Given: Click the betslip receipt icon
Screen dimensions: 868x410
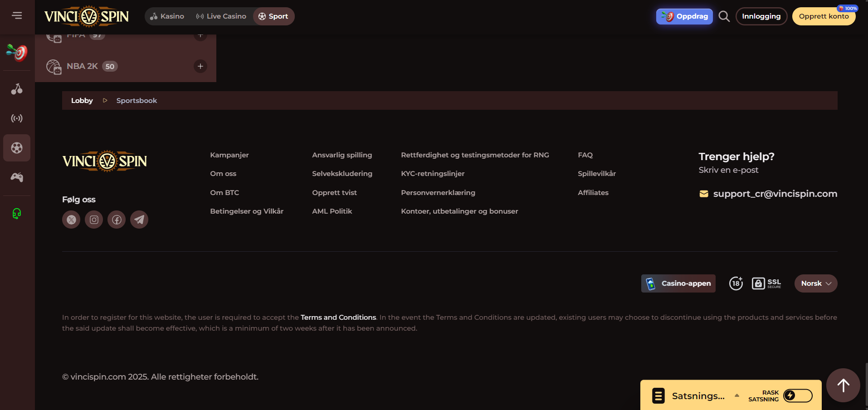Looking at the screenshot, I should (658, 395).
